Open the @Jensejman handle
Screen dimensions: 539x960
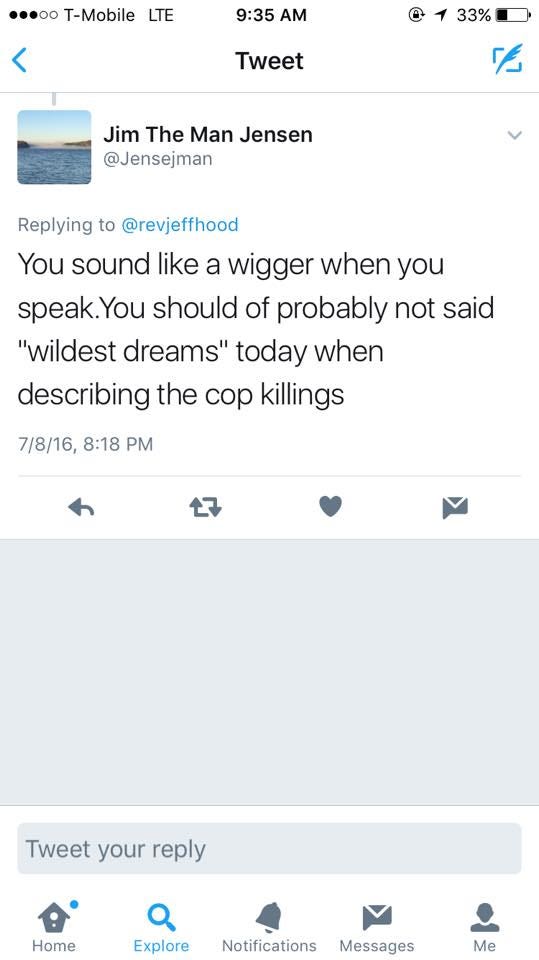157,159
